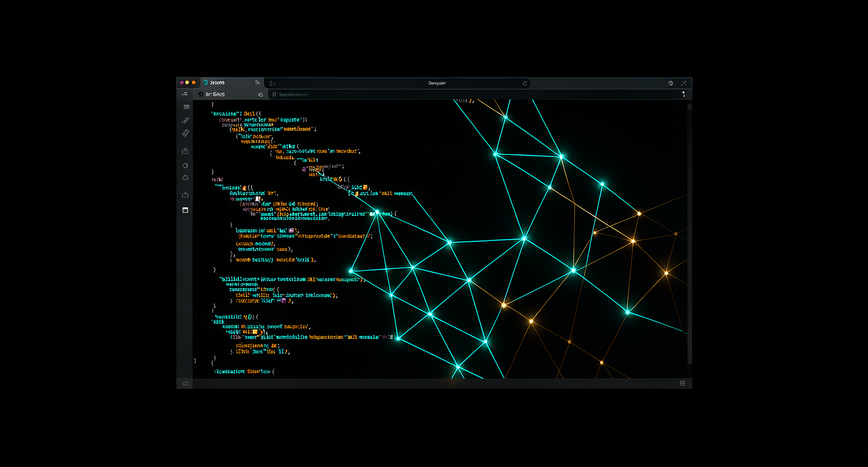Viewport: 868px width, 467px height.
Task: Select the second-row file tab
Action: (215, 94)
